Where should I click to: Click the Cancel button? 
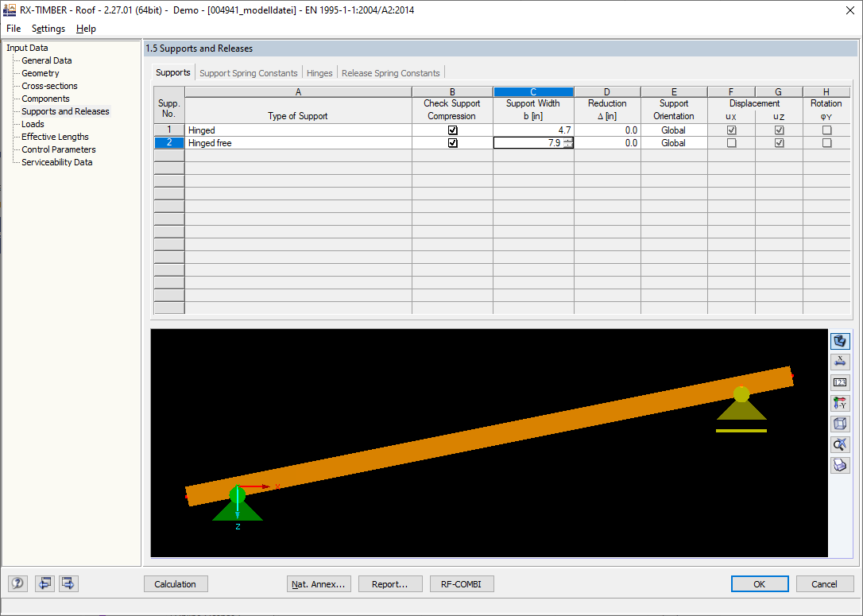pos(825,584)
